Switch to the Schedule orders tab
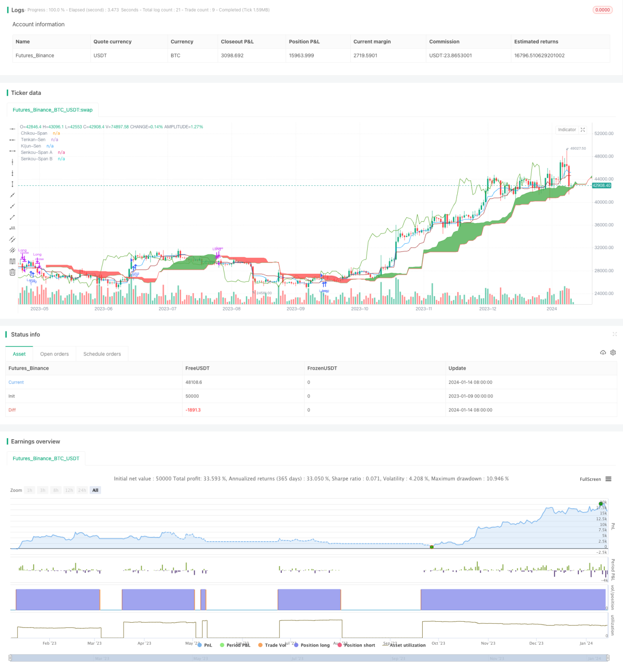Image resolution: width=623 pixels, height=672 pixels. coord(102,354)
